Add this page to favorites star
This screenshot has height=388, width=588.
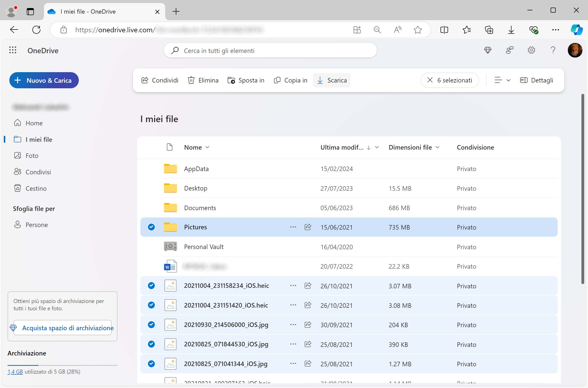coord(418,30)
